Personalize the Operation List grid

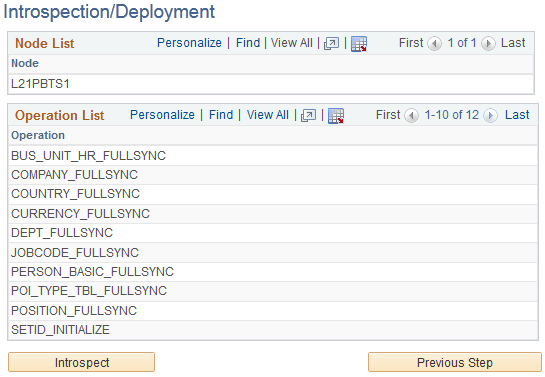pyautogui.click(x=162, y=115)
